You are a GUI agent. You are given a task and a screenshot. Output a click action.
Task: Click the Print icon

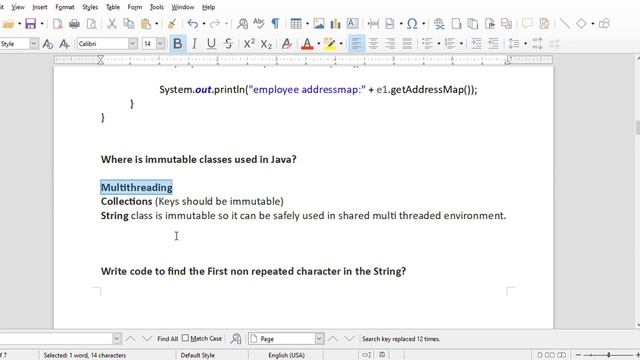[x=74, y=24]
